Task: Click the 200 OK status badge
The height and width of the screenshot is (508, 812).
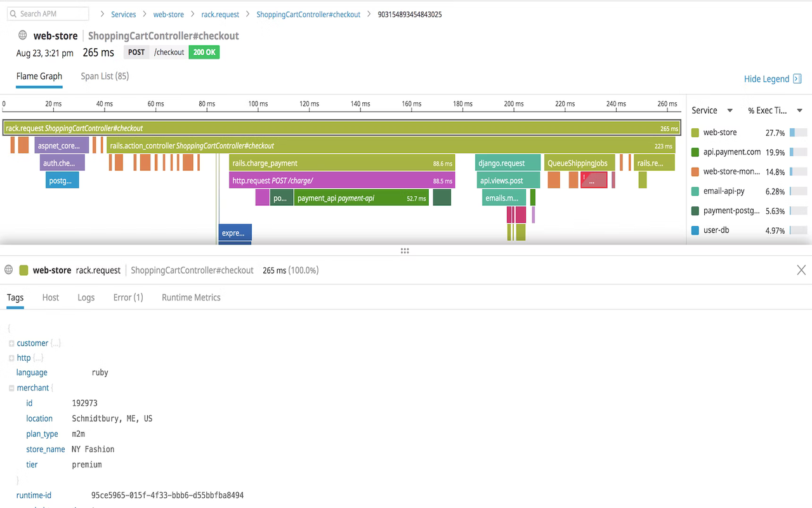Action: tap(204, 52)
